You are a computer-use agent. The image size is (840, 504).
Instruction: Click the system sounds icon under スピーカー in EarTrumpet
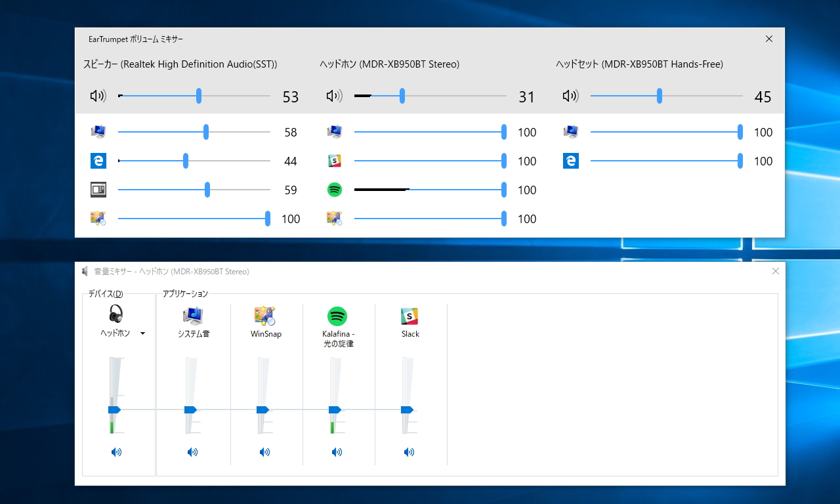98,132
